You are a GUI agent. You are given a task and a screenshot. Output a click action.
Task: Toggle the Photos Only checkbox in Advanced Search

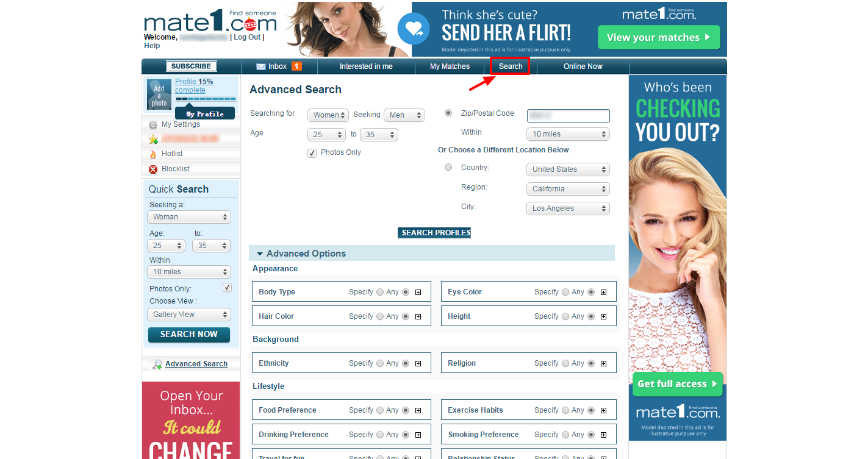312,154
